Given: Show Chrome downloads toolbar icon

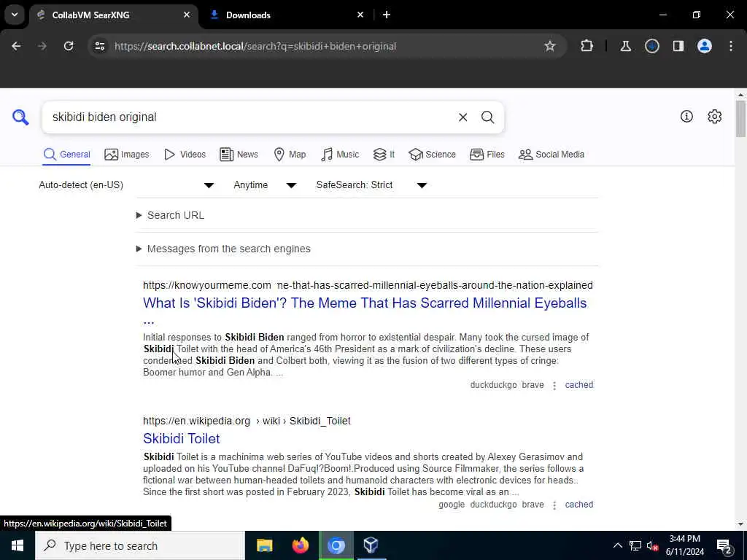Looking at the screenshot, I should (651, 46).
